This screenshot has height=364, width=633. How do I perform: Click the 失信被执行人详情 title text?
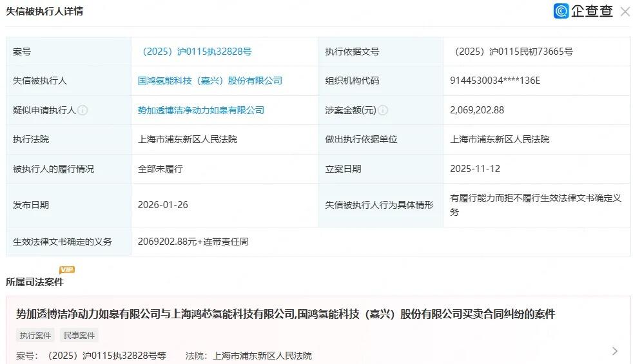click(x=44, y=12)
